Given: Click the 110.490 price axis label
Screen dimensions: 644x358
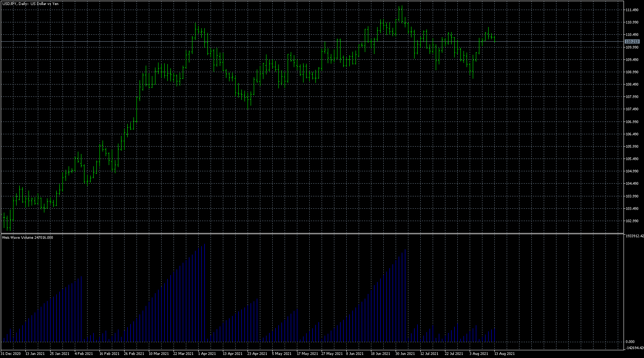Looking at the screenshot, I should (x=632, y=35).
